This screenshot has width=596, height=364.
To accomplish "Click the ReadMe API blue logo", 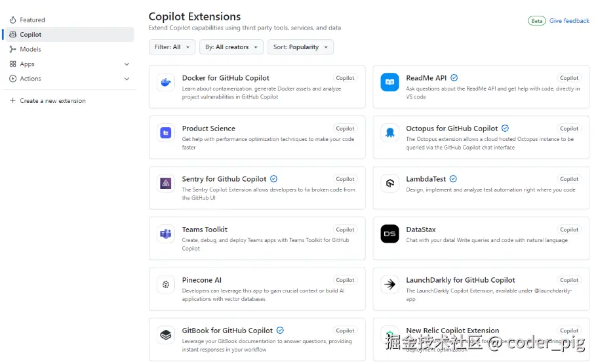I will coord(389,82).
